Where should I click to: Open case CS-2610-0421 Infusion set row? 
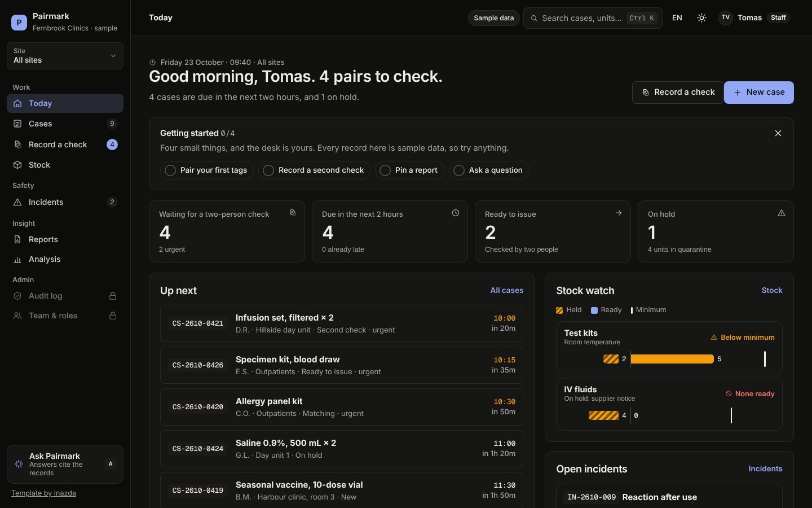pos(342,323)
